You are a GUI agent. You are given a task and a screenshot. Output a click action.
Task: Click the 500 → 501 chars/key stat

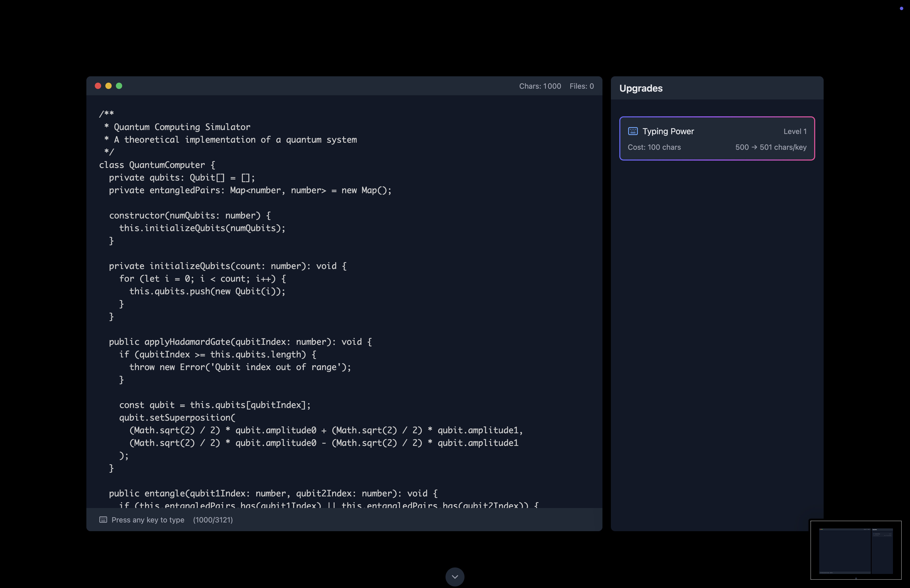771,147
